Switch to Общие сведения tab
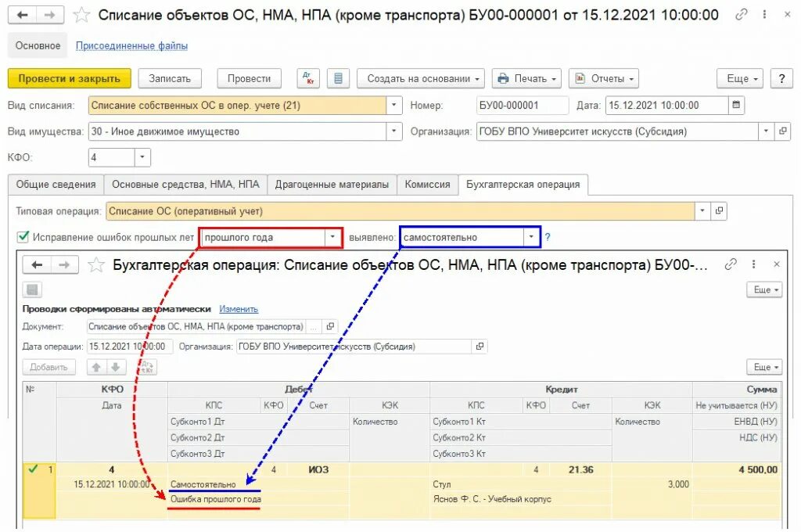 56,185
